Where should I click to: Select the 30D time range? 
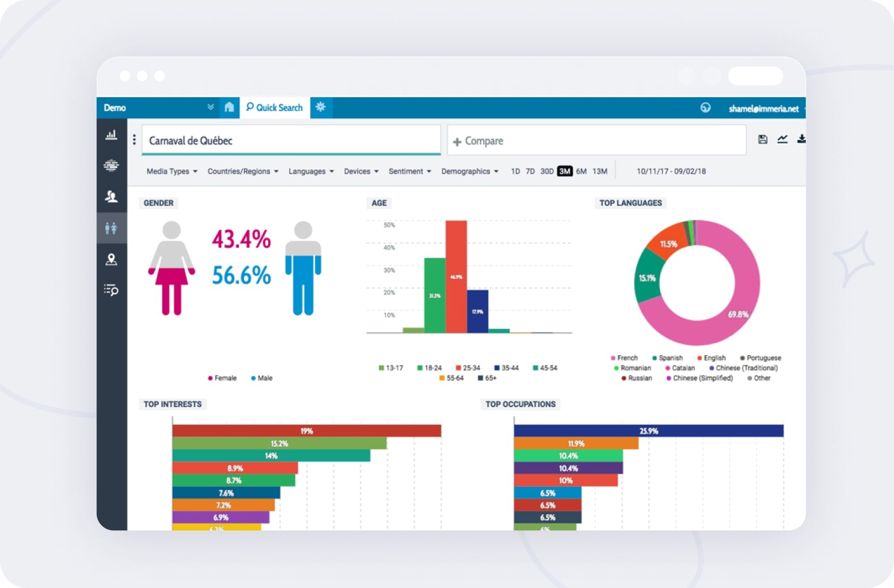click(547, 171)
